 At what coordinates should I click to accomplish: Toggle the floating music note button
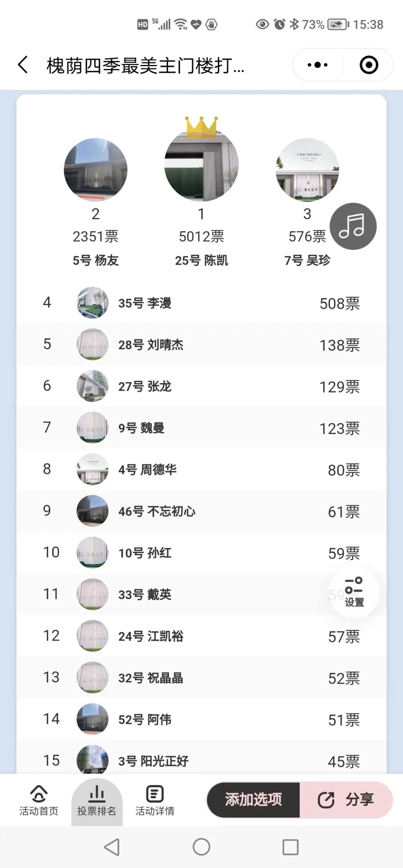click(x=353, y=226)
